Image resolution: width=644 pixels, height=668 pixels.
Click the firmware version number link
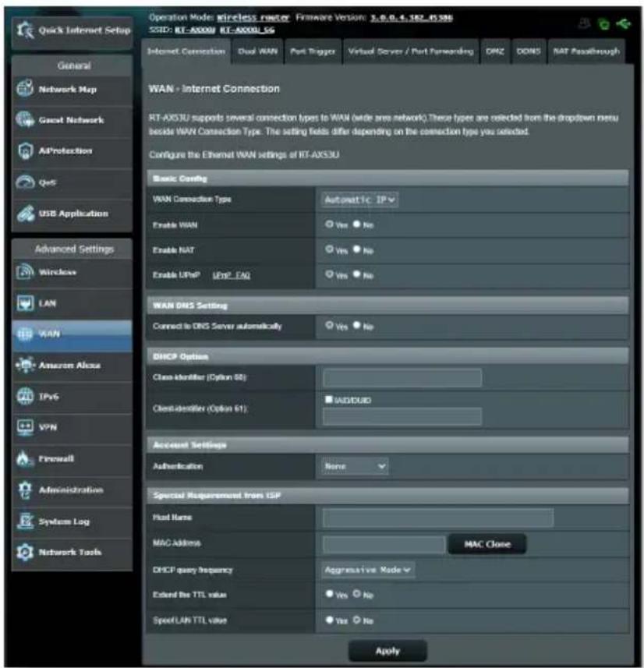tap(412, 17)
